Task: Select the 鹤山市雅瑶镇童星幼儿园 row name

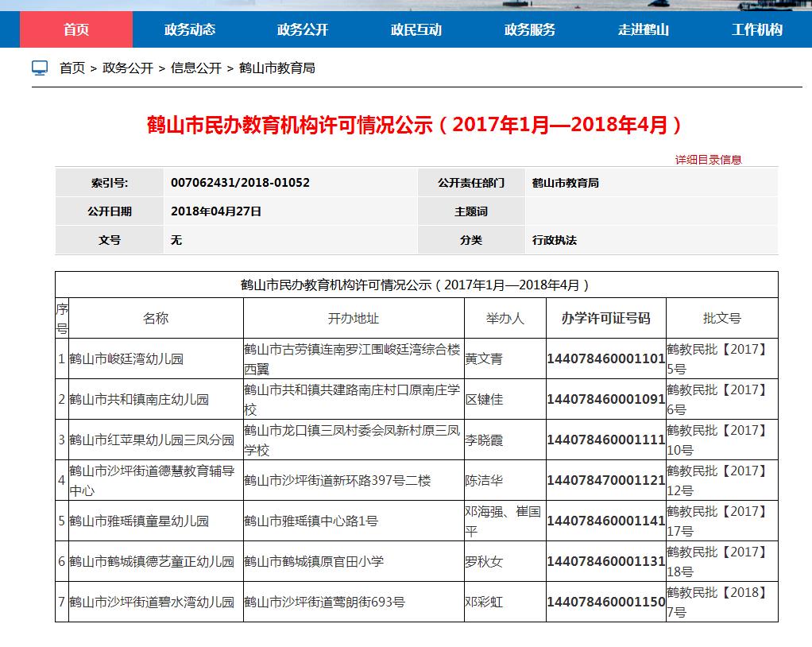Action: click(x=139, y=521)
